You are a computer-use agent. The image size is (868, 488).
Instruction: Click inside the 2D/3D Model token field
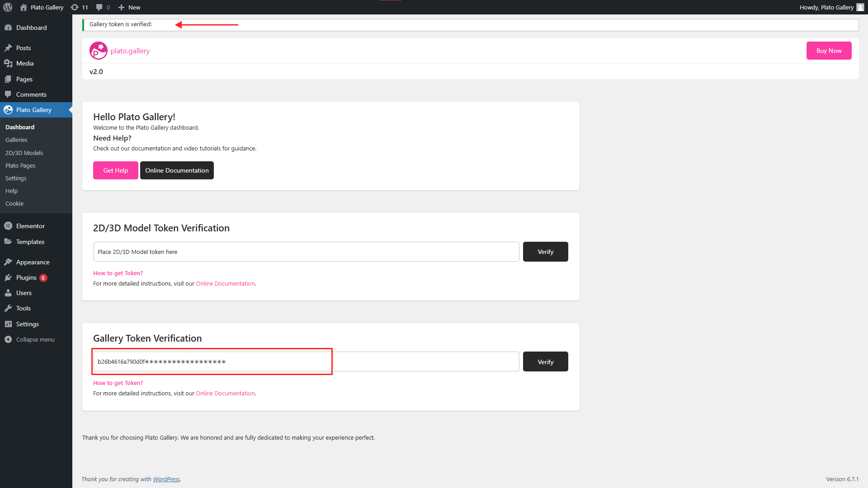click(x=306, y=252)
